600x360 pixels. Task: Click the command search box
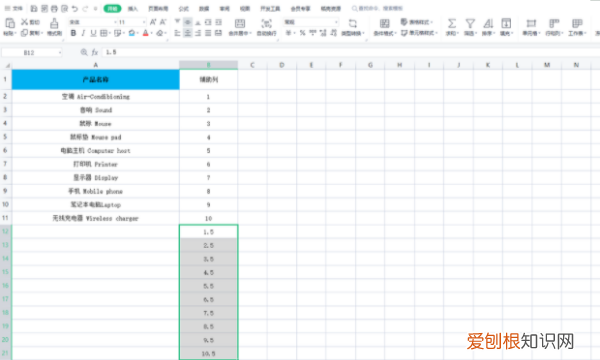pos(377,8)
